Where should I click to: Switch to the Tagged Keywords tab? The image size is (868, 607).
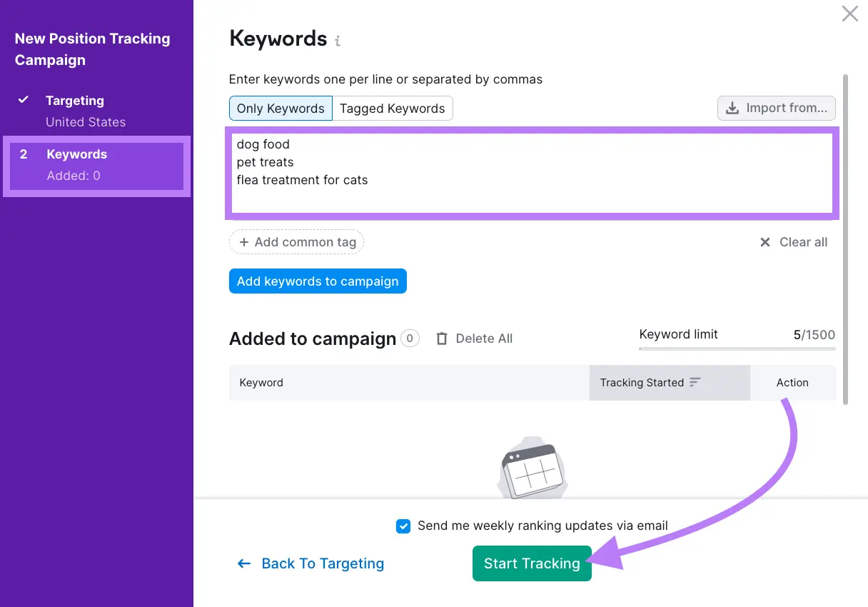393,108
